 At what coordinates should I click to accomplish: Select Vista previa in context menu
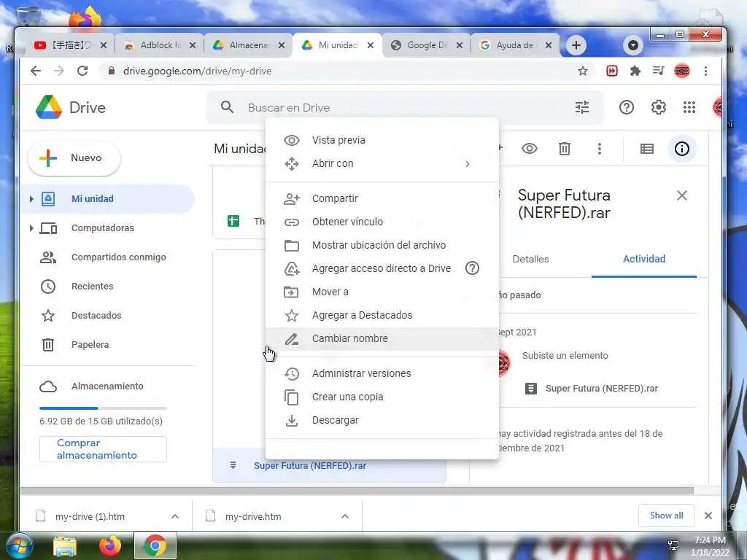coord(382,140)
